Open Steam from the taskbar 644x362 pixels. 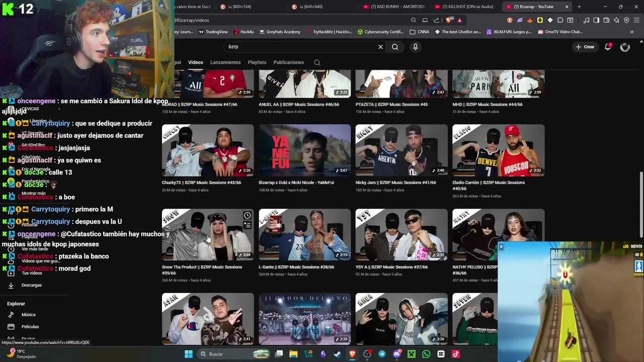(337, 354)
